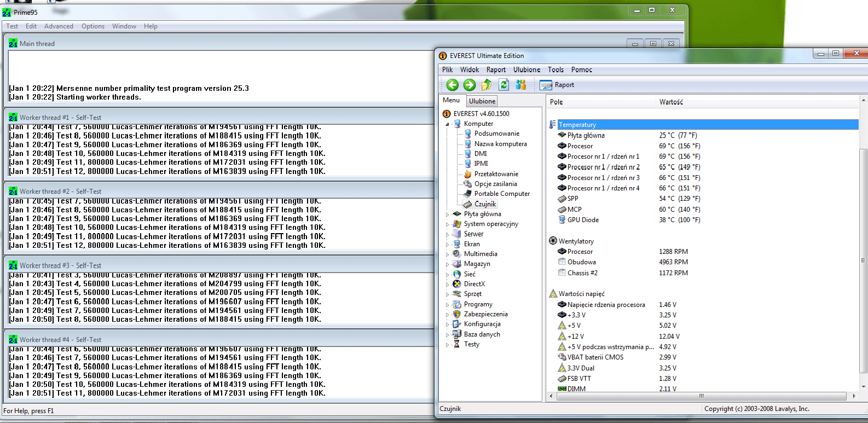Click the horizontal scrollbar in EVEREST list
Viewport: 868px width, 423px height.
(x=702, y=396)
